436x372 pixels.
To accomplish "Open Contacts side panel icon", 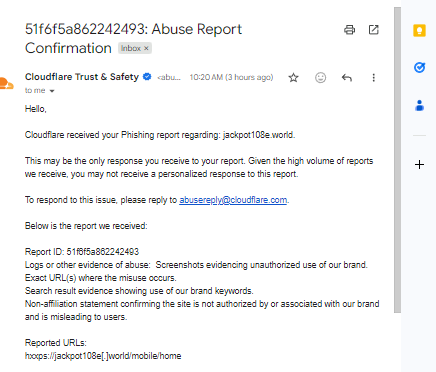I will pos(419,106).
